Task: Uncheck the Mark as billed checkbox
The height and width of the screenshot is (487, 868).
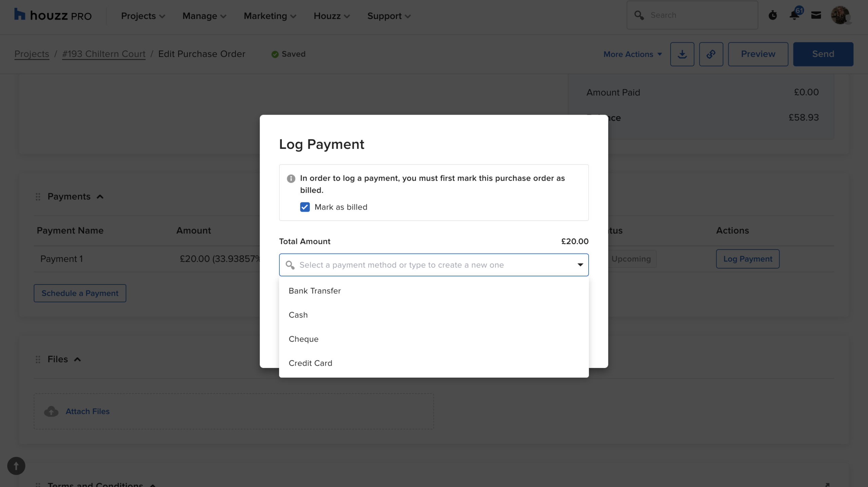Action: (x=305, y=207)
